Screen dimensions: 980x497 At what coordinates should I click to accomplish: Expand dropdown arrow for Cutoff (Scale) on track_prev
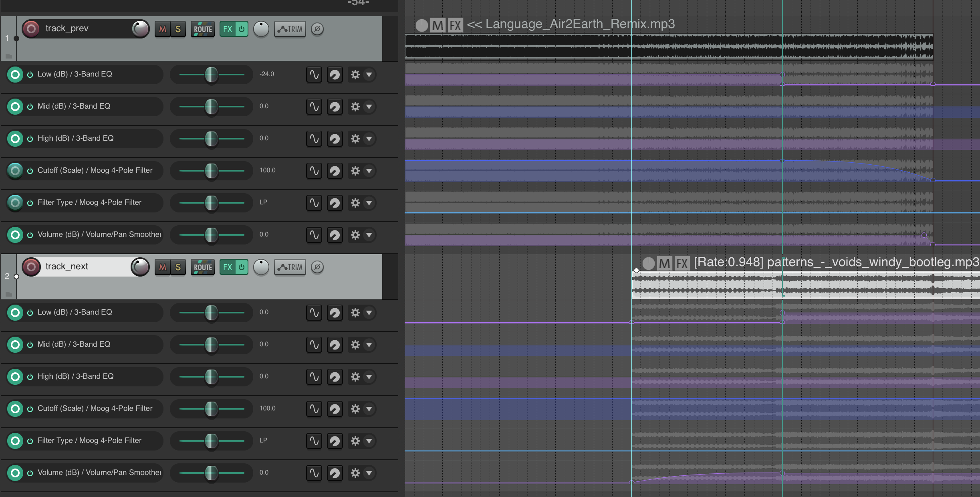click(369, 171)
